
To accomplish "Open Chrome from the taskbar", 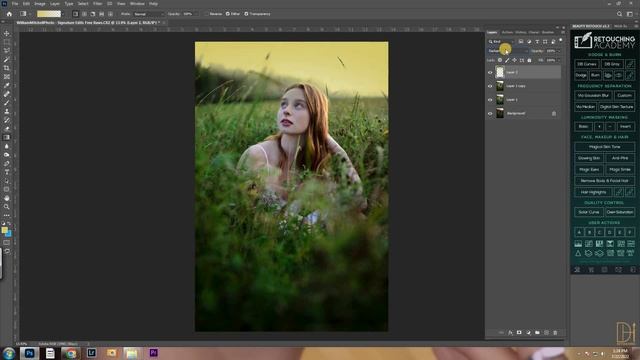I will click(x=71, y=353).
